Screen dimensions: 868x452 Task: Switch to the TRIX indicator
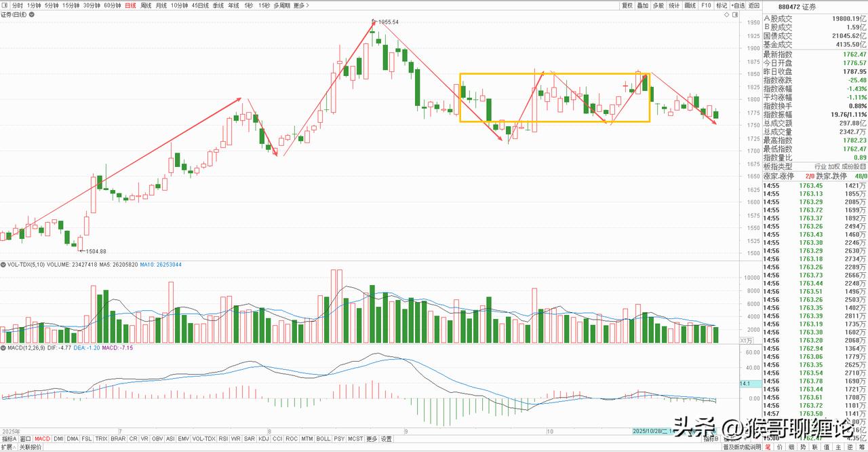pos(101,438)
